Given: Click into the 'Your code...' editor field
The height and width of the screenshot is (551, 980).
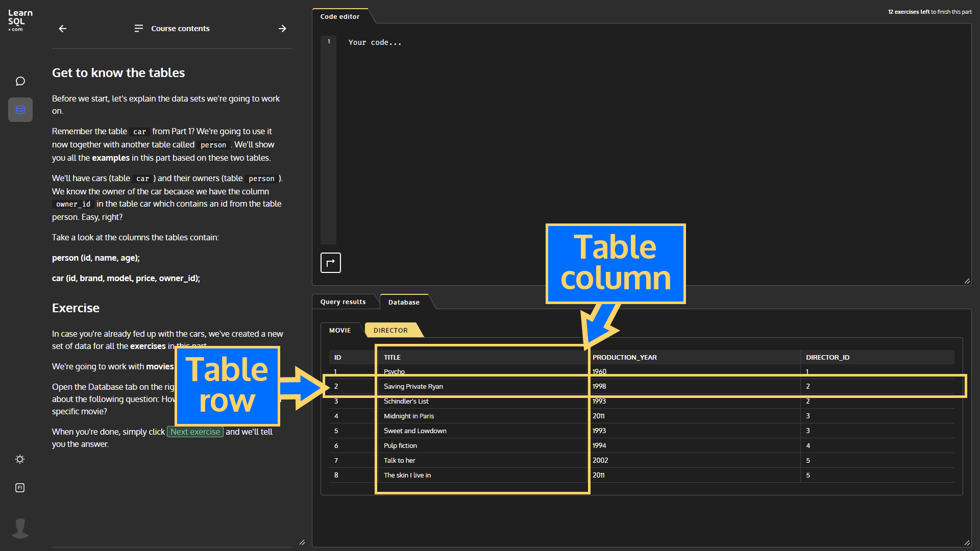Looking at the screenshot, I should [375, 42].
